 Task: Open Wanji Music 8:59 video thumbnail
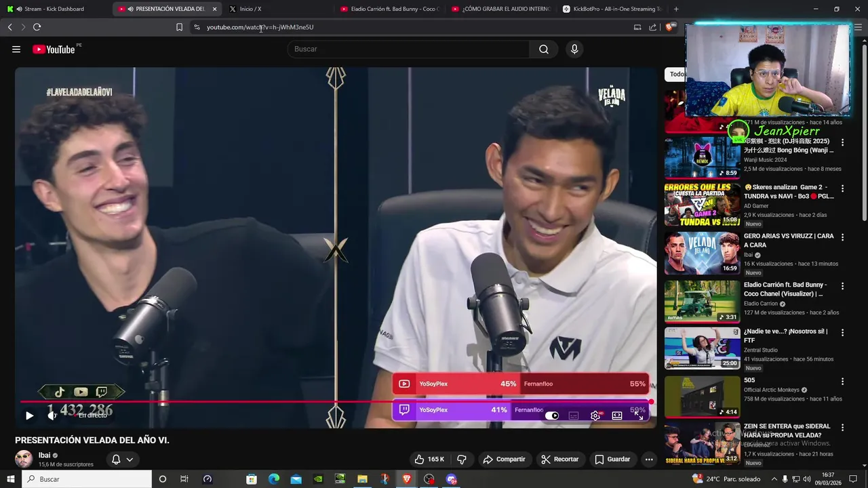coord(702,158)
